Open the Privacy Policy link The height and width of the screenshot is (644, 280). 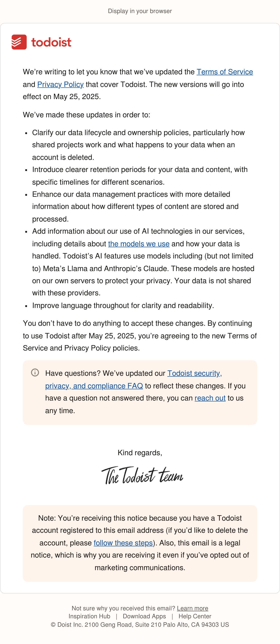coord(60,84)
